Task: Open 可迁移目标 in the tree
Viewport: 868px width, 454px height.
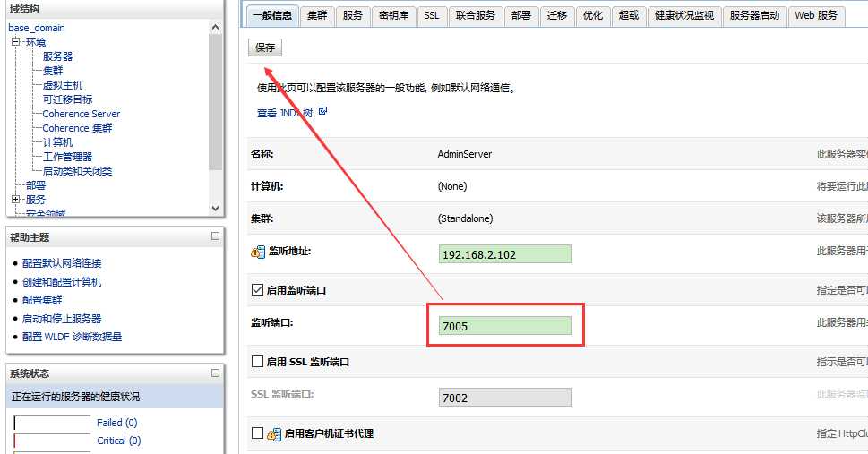Action: pos(67,99)
